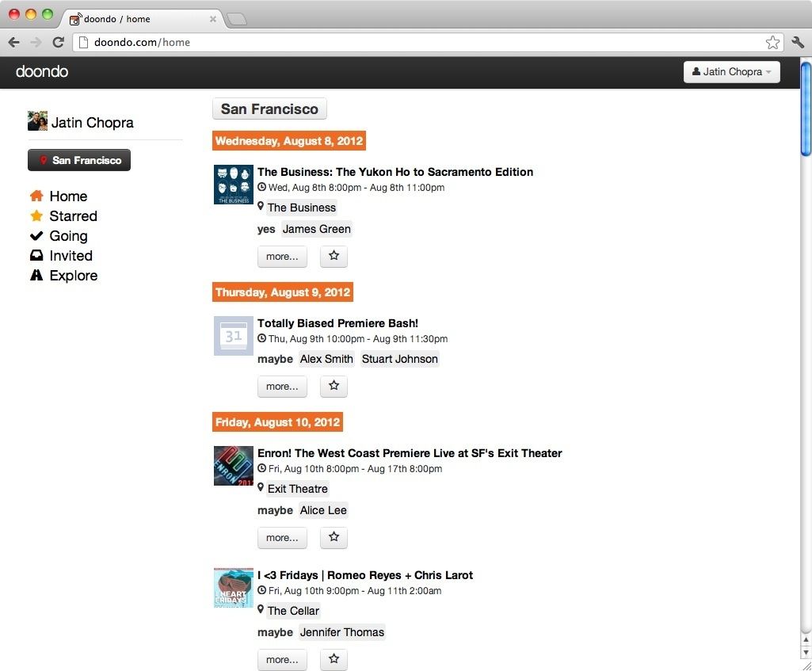Click Jatin Chopra profile avatar in sidebar
Viewport: 812px width, 671px height.
37,120
